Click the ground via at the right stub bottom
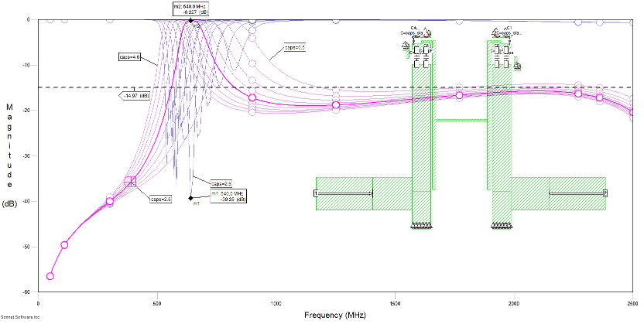 tap(502, 225)
